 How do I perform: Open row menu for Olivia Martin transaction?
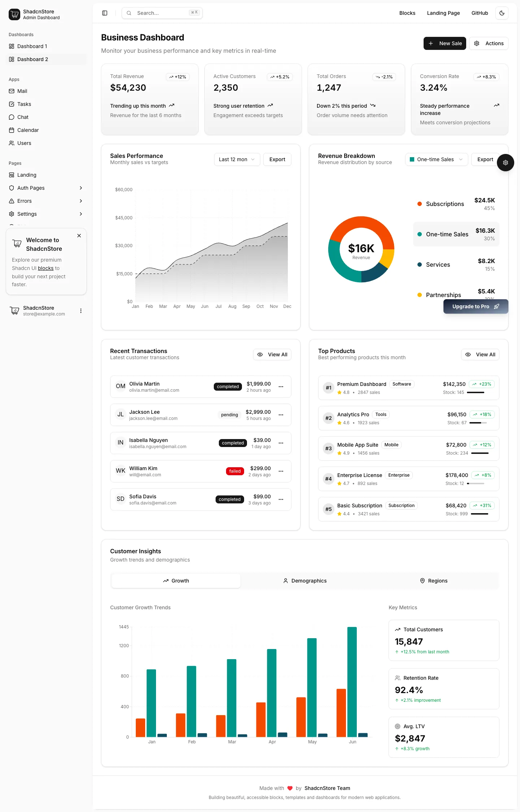281,387
